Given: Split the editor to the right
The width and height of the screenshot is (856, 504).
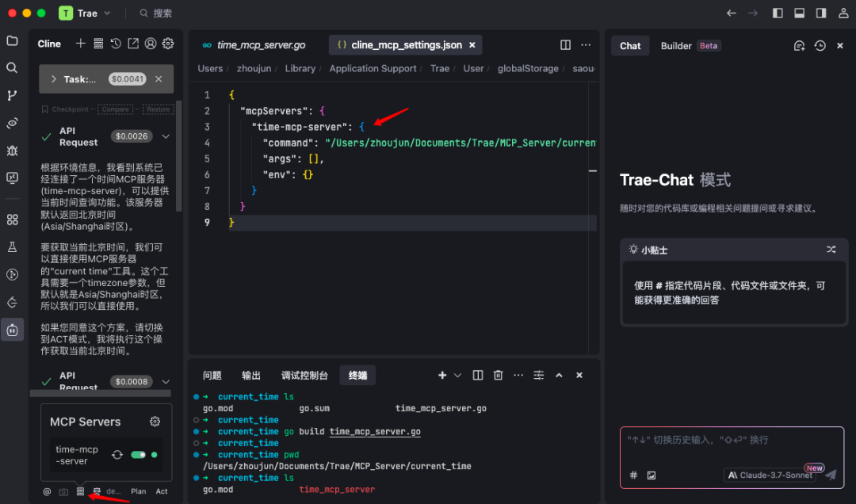Looking at the screenshot, I should pyautogui.click(x=565, y=45).
